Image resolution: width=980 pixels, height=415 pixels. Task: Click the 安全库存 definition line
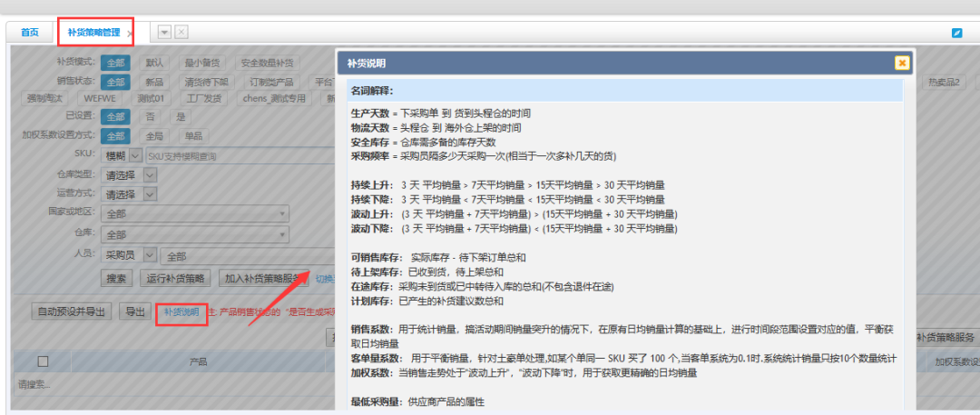pos(424,142)
